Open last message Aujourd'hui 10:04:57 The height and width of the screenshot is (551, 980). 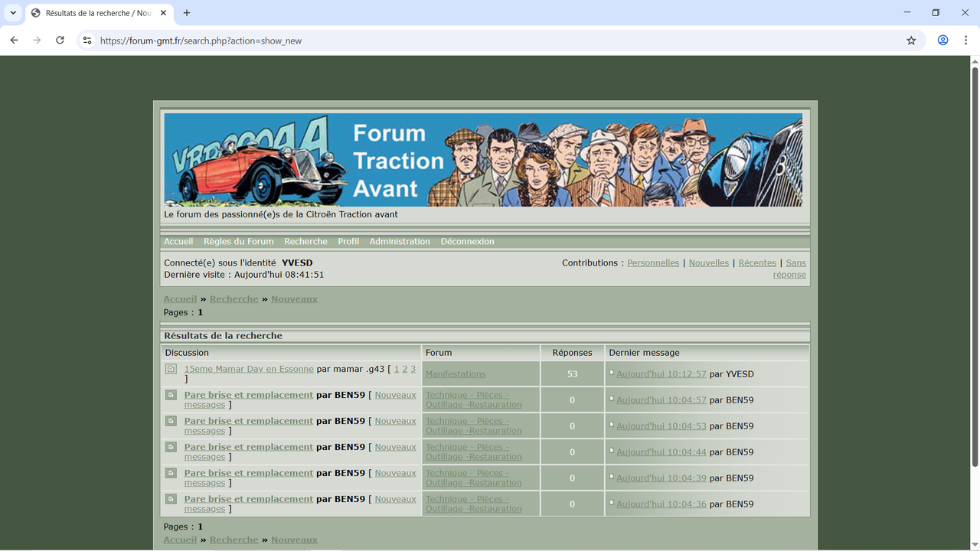point(661,400)
